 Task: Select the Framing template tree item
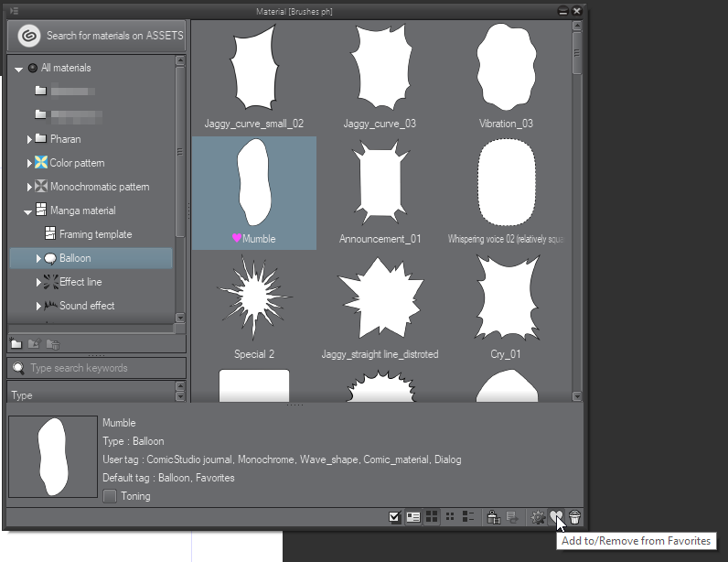pos(95,234)
